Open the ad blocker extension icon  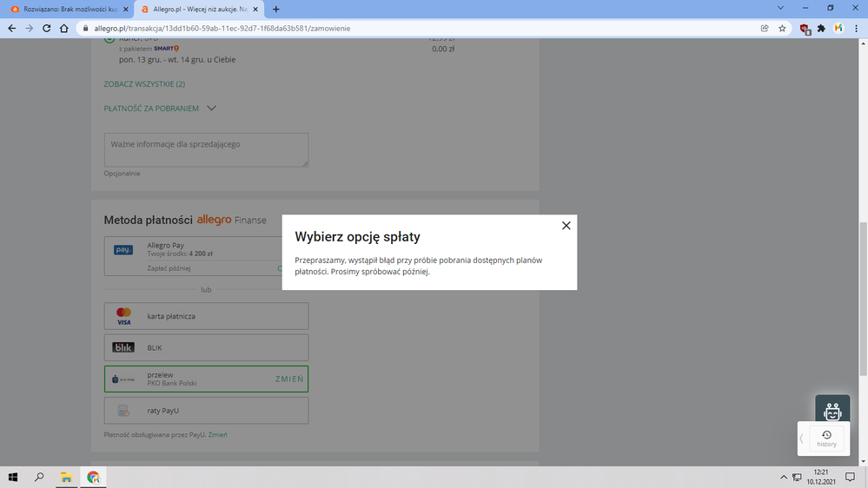(x=805, y=29)
